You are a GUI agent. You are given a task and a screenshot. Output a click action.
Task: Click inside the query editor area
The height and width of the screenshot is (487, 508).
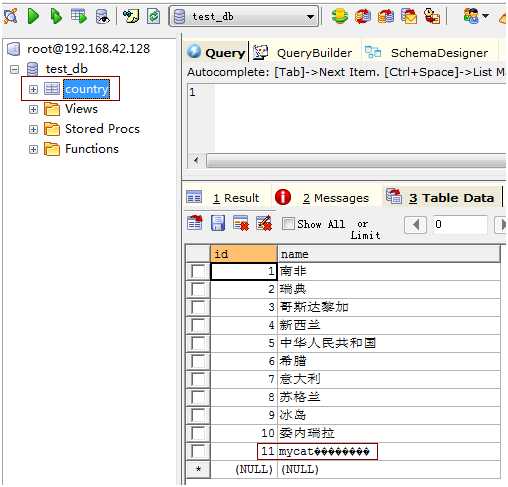[x=360, y=118]
